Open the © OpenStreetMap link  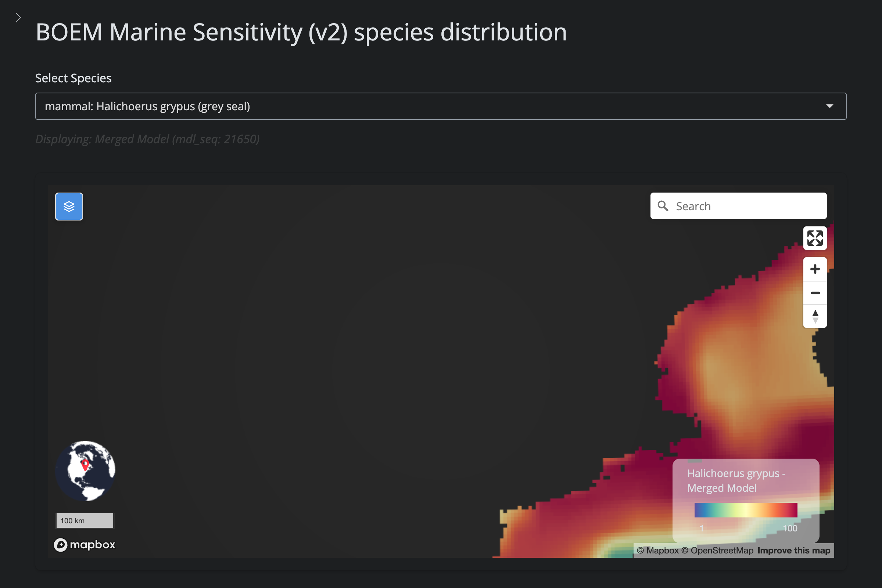click(717, 550)
